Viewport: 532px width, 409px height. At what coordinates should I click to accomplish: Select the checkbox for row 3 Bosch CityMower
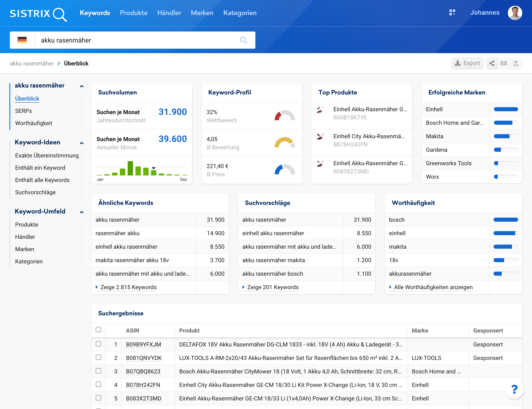click(98, 371)
